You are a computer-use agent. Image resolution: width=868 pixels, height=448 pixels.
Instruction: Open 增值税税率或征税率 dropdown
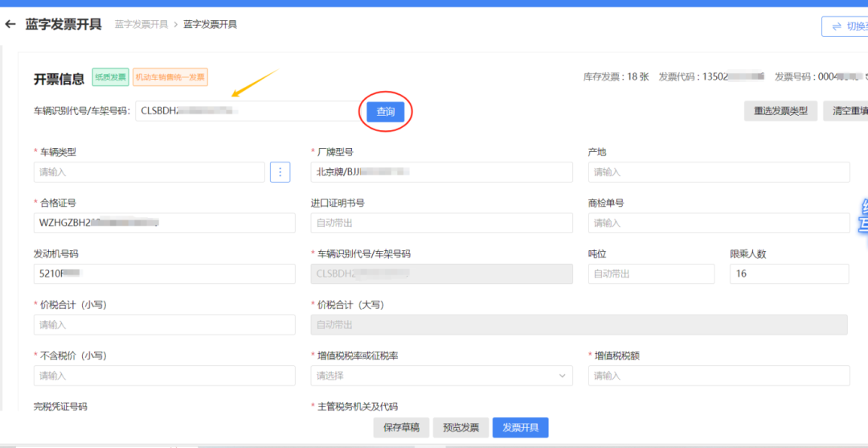pos(442,376)
